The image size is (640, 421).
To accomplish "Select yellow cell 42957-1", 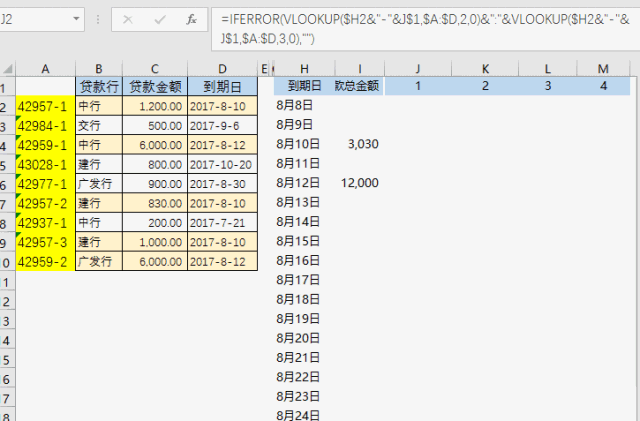I will tap(46, 106).
